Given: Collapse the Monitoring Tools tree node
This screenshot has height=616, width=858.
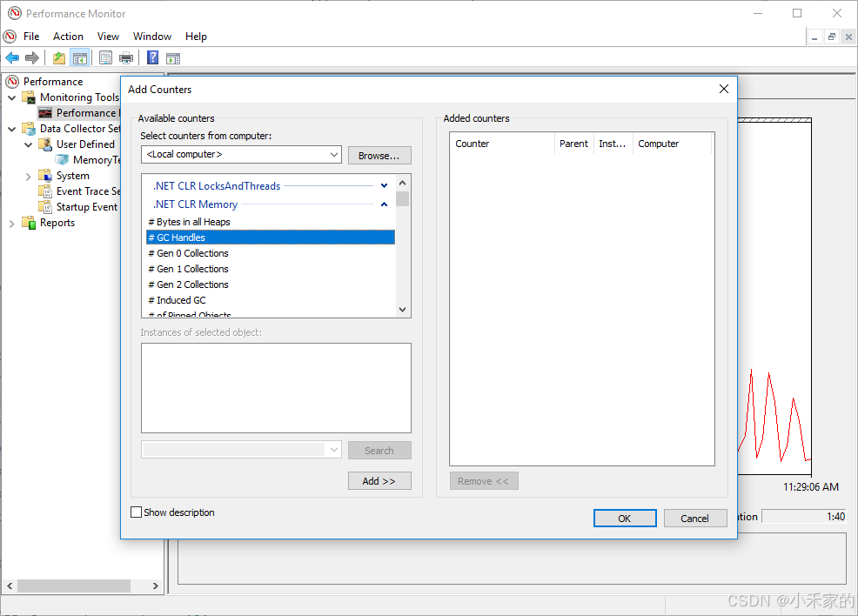Looking at the screenshot, I should pos(11,98).
